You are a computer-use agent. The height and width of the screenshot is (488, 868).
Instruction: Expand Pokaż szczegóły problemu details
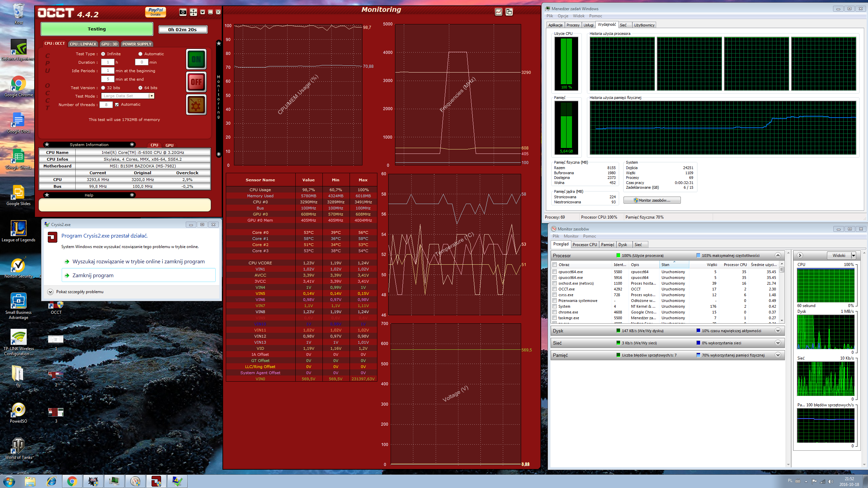[x=50, y=292]
